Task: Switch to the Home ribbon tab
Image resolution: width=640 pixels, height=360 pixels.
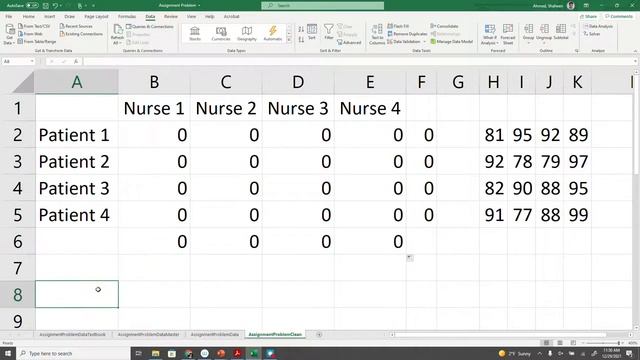Action: tap(29, 17)
